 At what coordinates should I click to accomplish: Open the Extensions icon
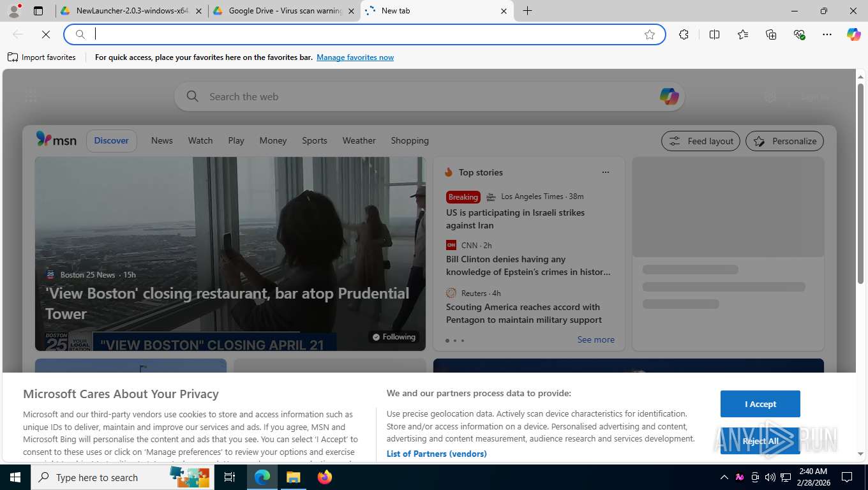point(684,34)
